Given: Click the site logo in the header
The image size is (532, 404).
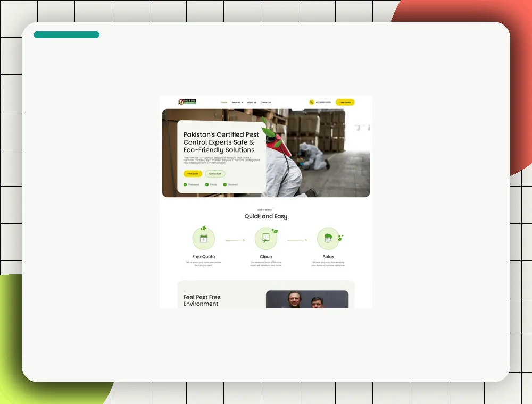Looking at the screenshot, I should 187,102.
